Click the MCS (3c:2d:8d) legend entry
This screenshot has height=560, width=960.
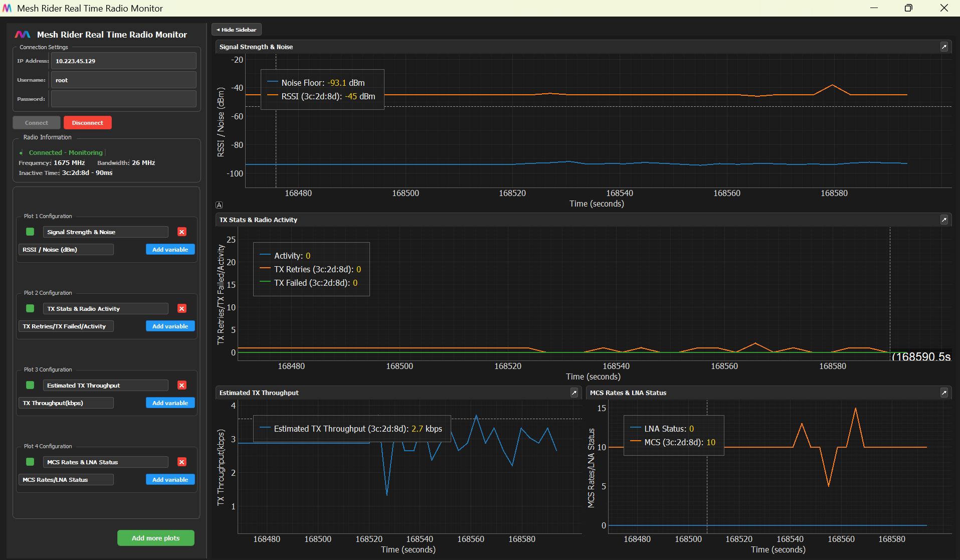(673, 442)
